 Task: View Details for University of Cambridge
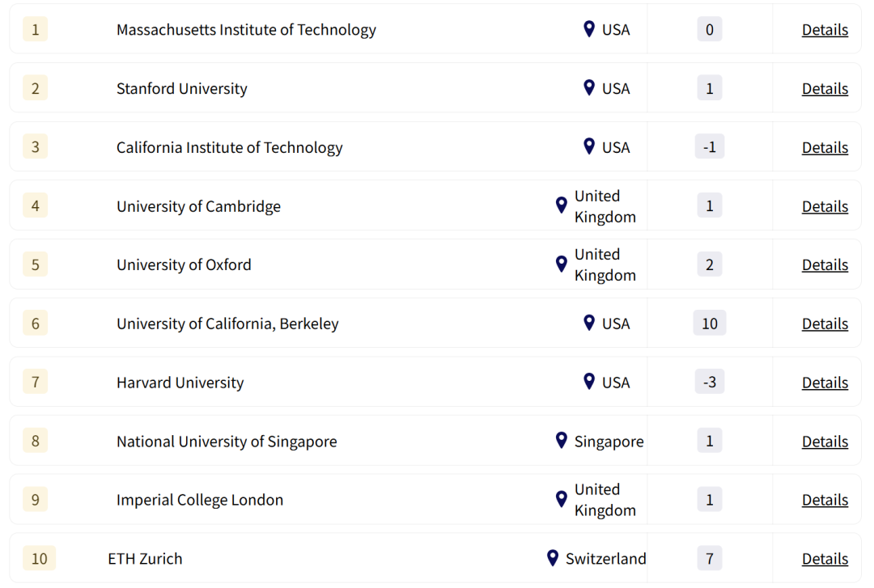[x=825, y=205]
